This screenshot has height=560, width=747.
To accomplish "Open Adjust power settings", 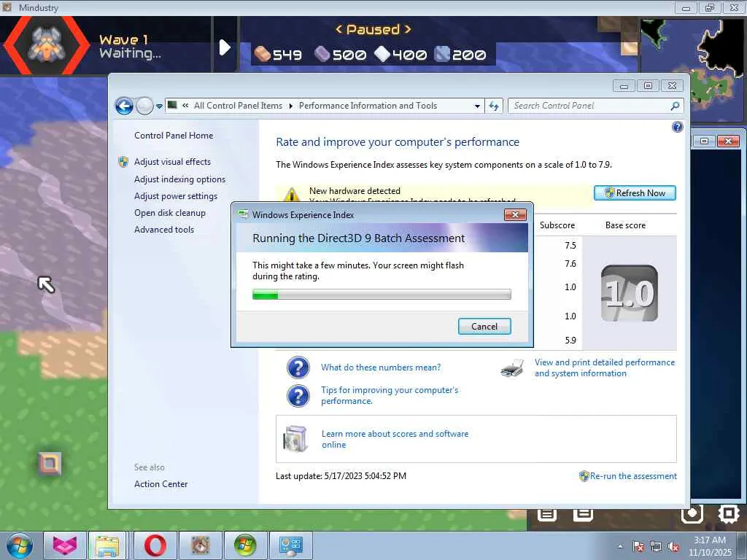I will click(x=175, y=196).
